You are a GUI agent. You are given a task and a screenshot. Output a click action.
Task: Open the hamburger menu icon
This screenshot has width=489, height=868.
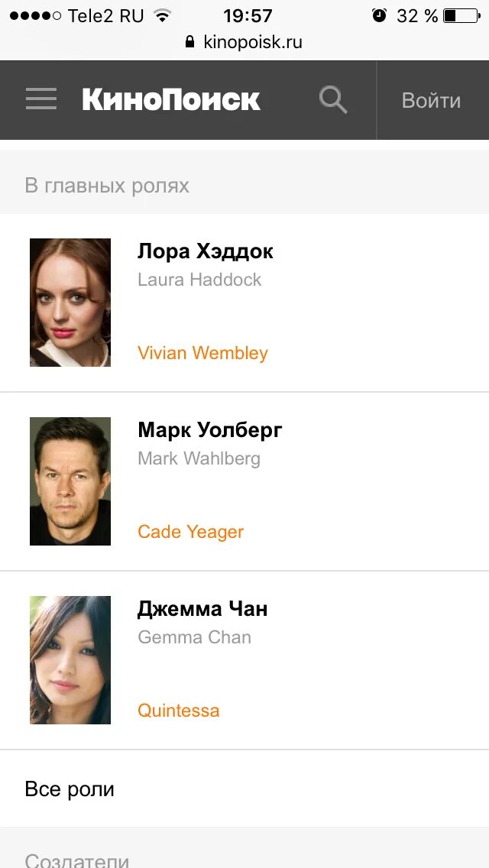[41, 99]
